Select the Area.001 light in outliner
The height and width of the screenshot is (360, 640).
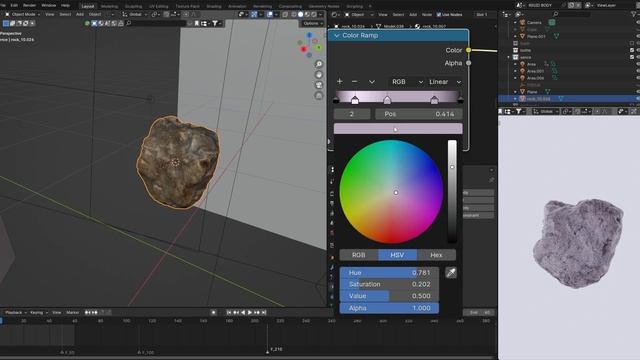pos(535,71)
